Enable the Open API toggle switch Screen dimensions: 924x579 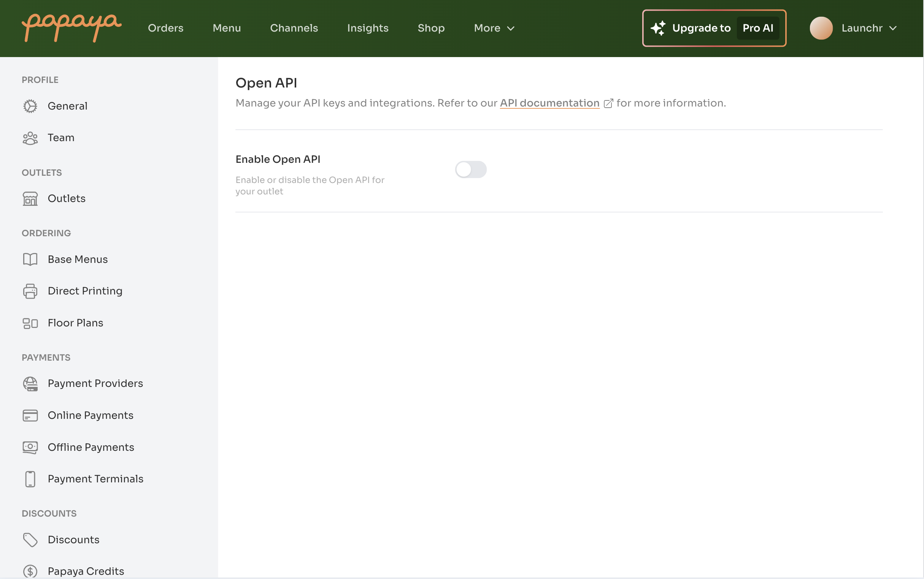pyautogui.click(x=470, y=169)
